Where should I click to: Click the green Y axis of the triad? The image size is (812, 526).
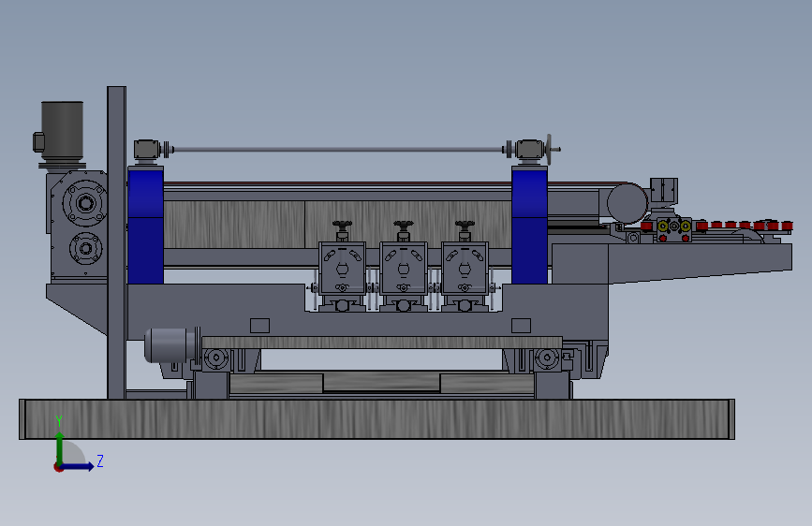[x=60, y=447]
